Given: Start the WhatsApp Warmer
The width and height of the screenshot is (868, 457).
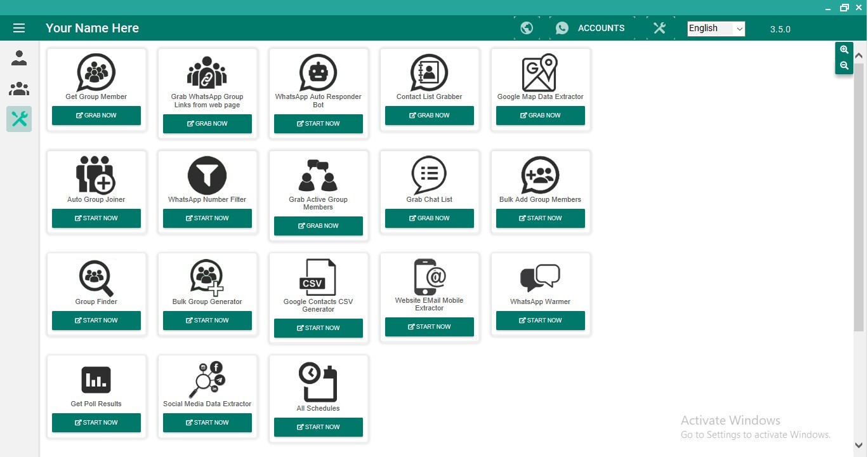Looking at the screenshot, I should pyautogui.click(x=541, y=321).
